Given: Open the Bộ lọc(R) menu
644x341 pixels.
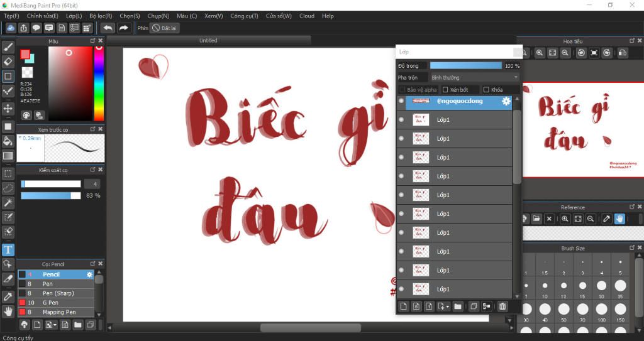Looking at the screenshot, I should pyautogui.click(x=101, y=16).
